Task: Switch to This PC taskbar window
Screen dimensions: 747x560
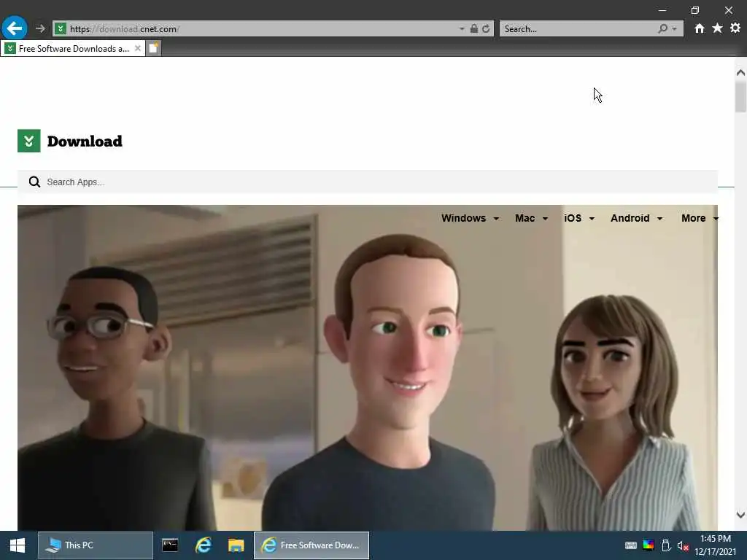Action: 96,545
